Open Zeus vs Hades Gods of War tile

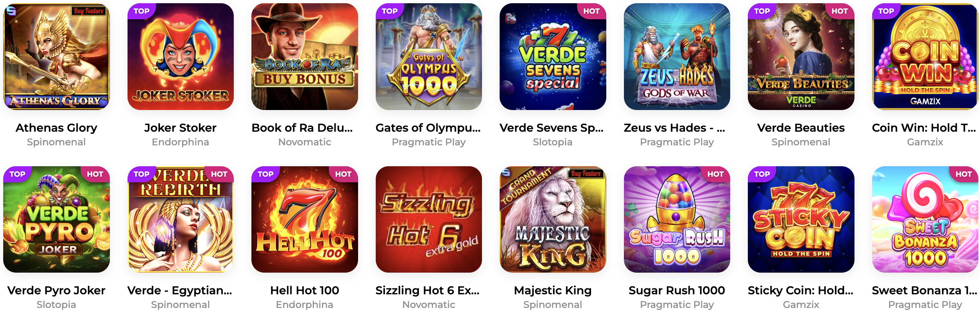coord(677,57)
